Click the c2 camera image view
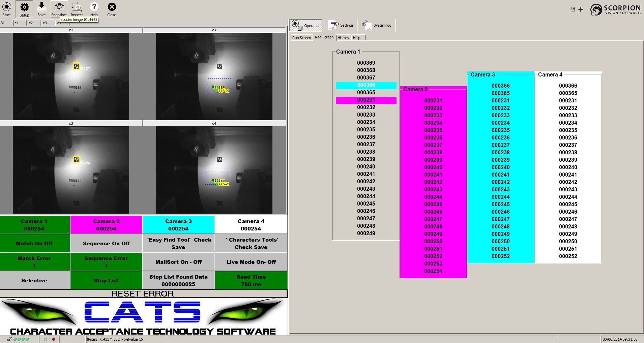Screen dimensions: 644x343 point(214,76)
